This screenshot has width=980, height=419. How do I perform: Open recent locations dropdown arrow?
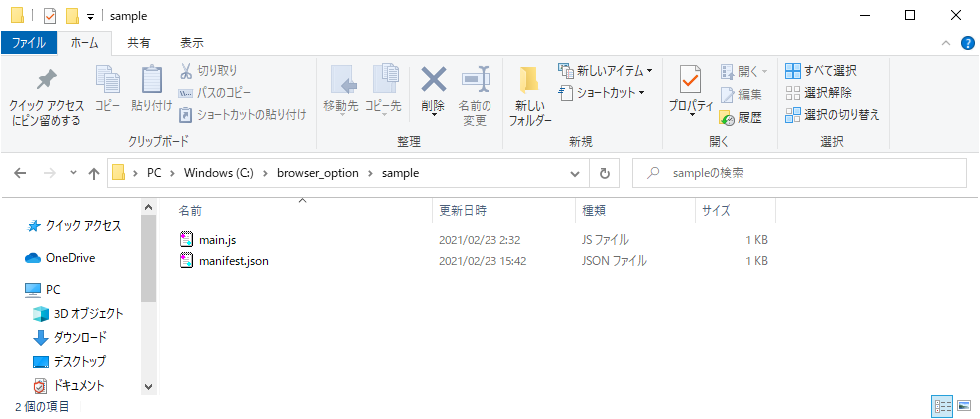click(74, 174)
